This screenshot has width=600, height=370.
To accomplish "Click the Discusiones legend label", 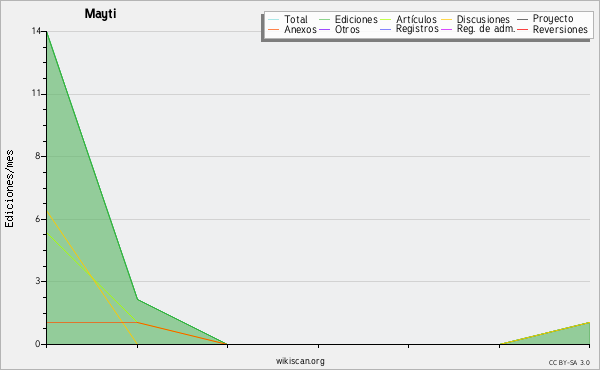I will coord(483,19).
